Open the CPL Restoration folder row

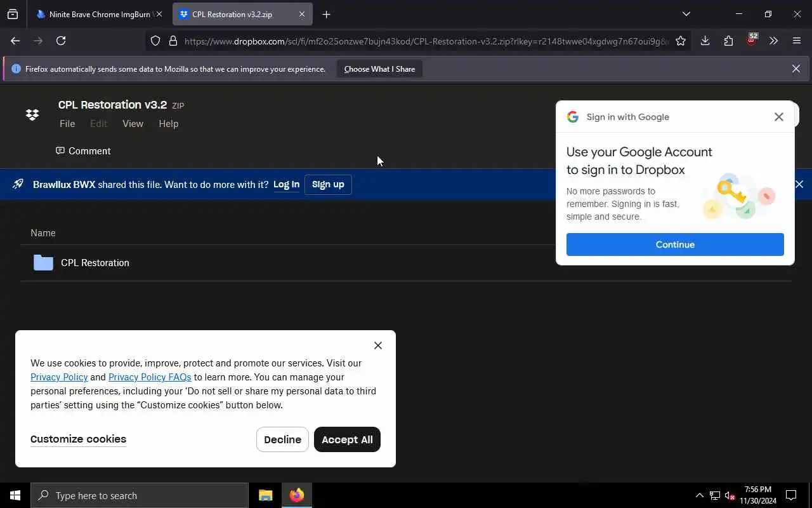pyautogui.click(x=406, y=263)
